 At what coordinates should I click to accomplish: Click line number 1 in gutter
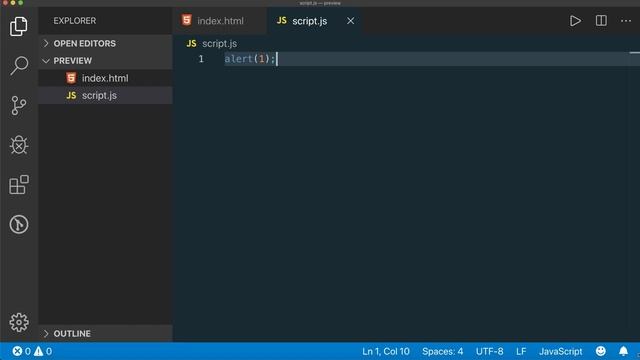click(x=201, y=59)
